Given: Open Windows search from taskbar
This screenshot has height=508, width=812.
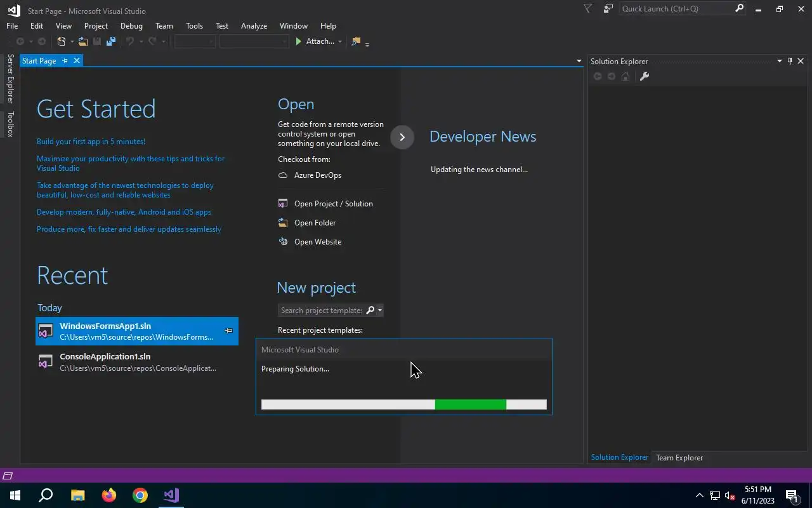Looking at the screenshot, I should [x=46, y=495].
